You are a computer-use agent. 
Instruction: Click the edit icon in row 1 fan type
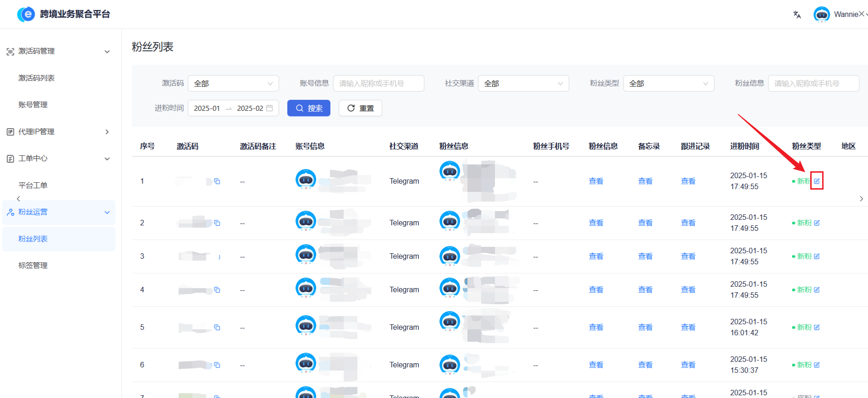pyautogui.click(x=817, y=181)
